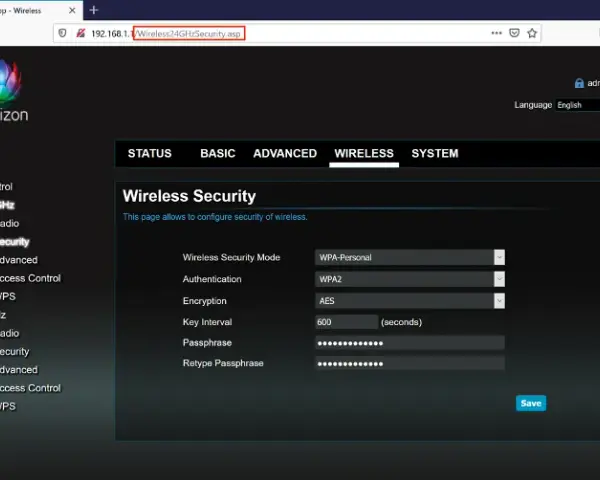This screenshot has width=600, height=480.
Task: Select the WIRELESS tab
Action: (x=364, y=153)
